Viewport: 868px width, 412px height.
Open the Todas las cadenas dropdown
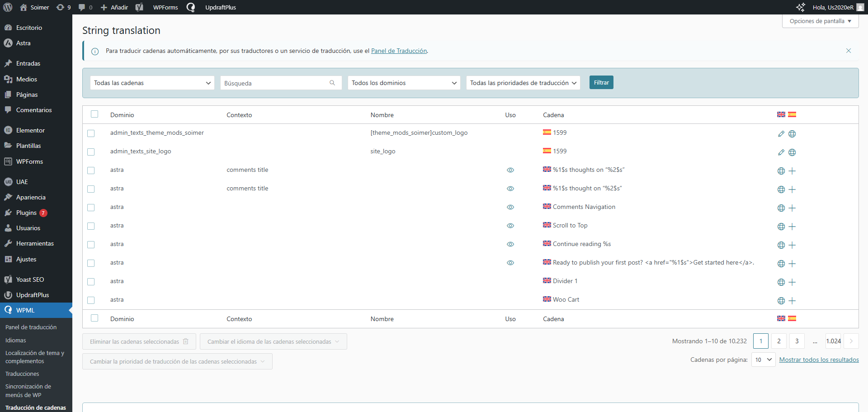tap(152, 83)
